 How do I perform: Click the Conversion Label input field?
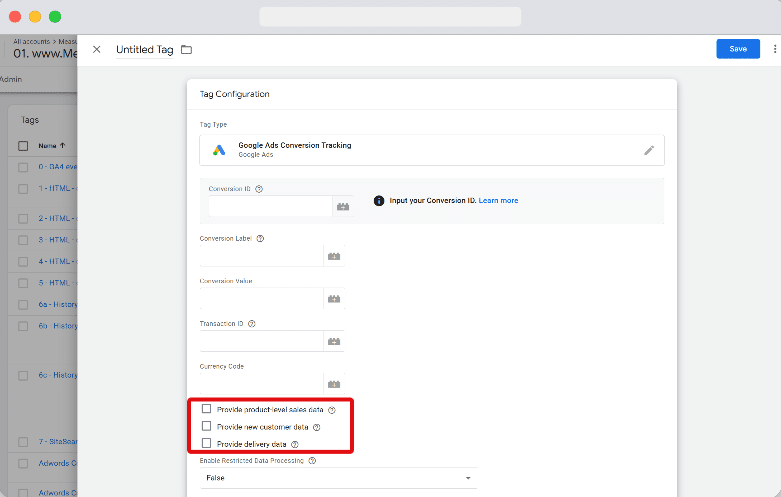coord(261,256)
